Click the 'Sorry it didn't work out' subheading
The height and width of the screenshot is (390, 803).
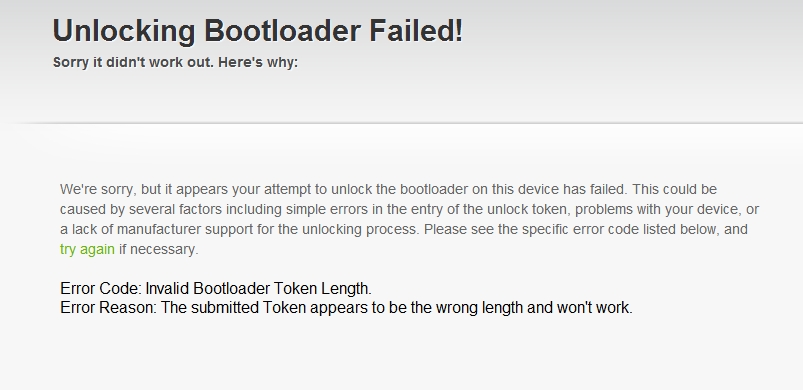point(133,62)
